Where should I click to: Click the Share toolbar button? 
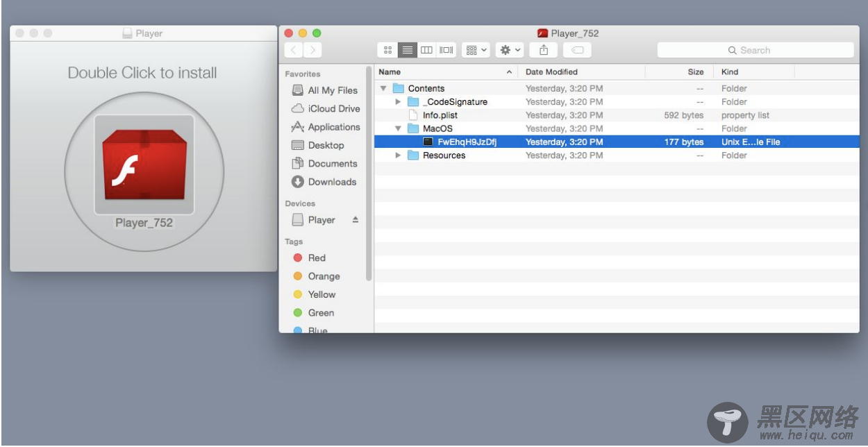tap(544, 50)
